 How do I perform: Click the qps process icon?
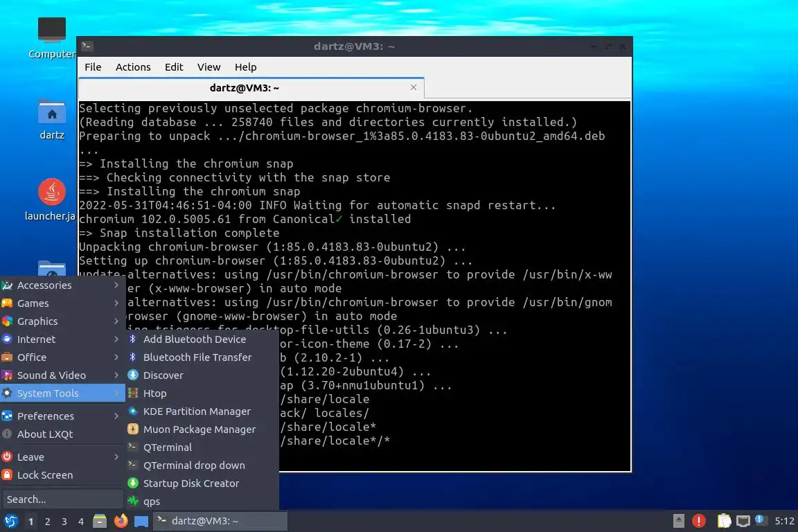pyautogui.click(x=133, y=501)
